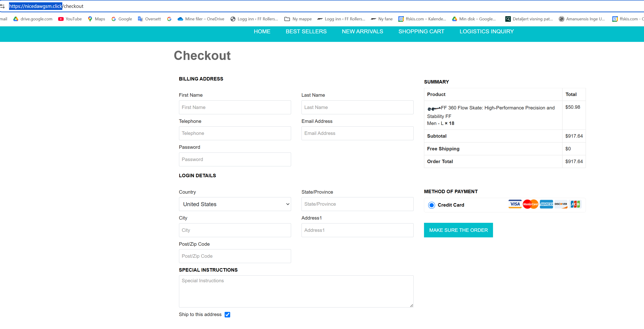Open the Maps bookmark

pyautogui.click(x=96, y=19)
